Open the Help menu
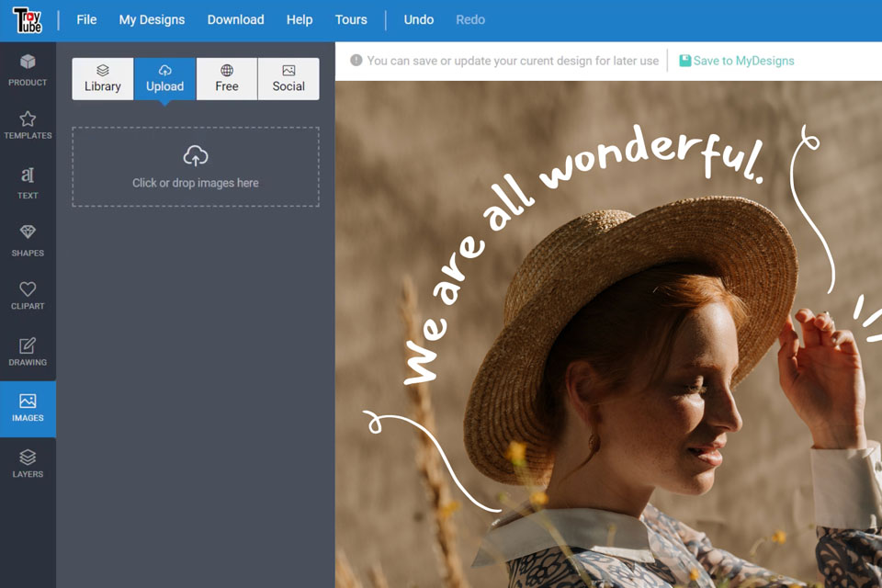This screenshot has width=882, height=588. tap(300, 19)
